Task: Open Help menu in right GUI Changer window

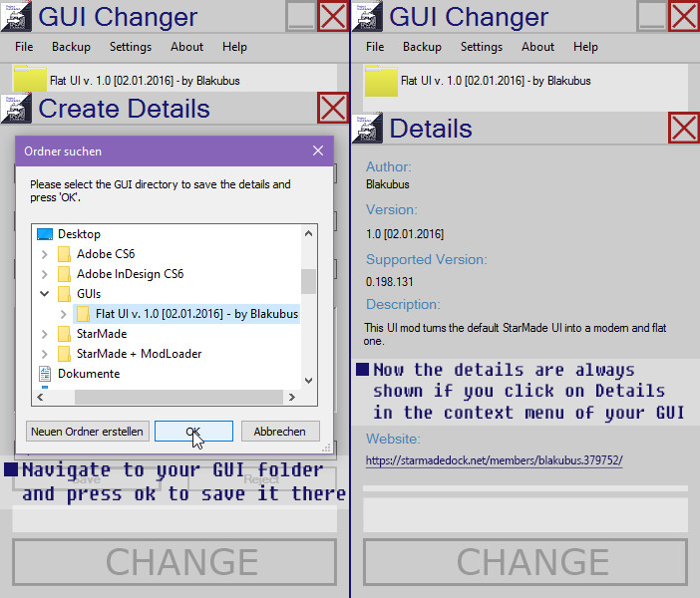Action: pyautogui.click(x=585, y=47)
